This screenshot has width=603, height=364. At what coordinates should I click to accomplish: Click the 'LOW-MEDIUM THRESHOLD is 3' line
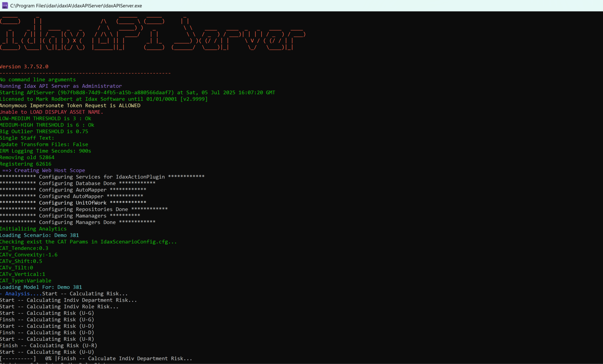click(x=46, y=119)
